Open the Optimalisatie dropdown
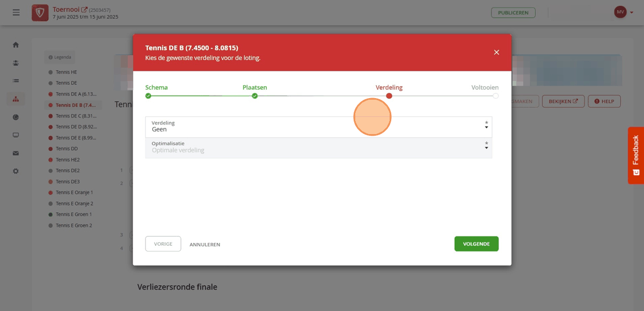The height and width of the screenshot is (311, 644). pyautogui.click(x=319, y=147)
